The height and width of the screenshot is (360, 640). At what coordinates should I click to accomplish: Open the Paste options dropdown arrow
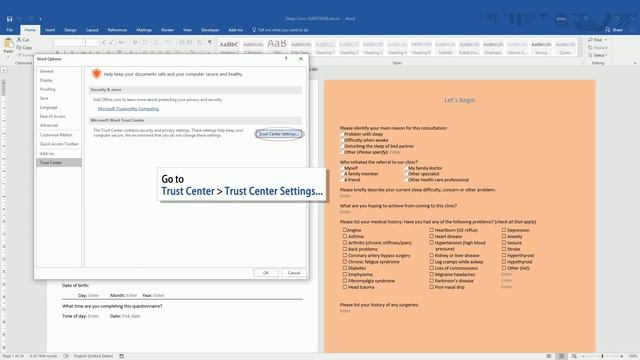8,56
